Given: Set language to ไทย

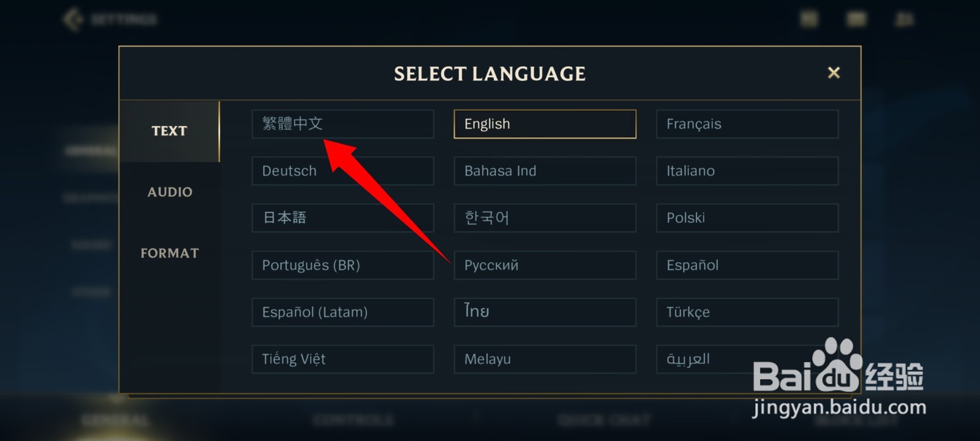Looking at the screenshot, I should point(545,312).
